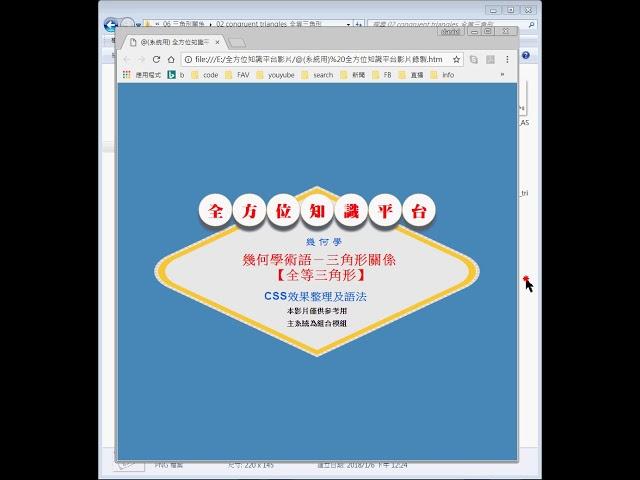The image size is (640, 480).
Task: Click the Home button in Chrome toolbar
Action: pos(172,59)
